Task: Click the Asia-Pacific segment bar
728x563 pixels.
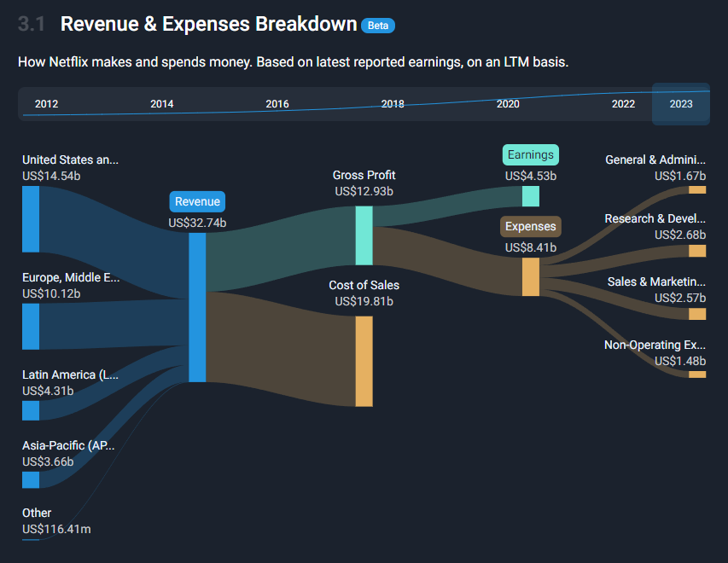Action: tap(31, 480)
